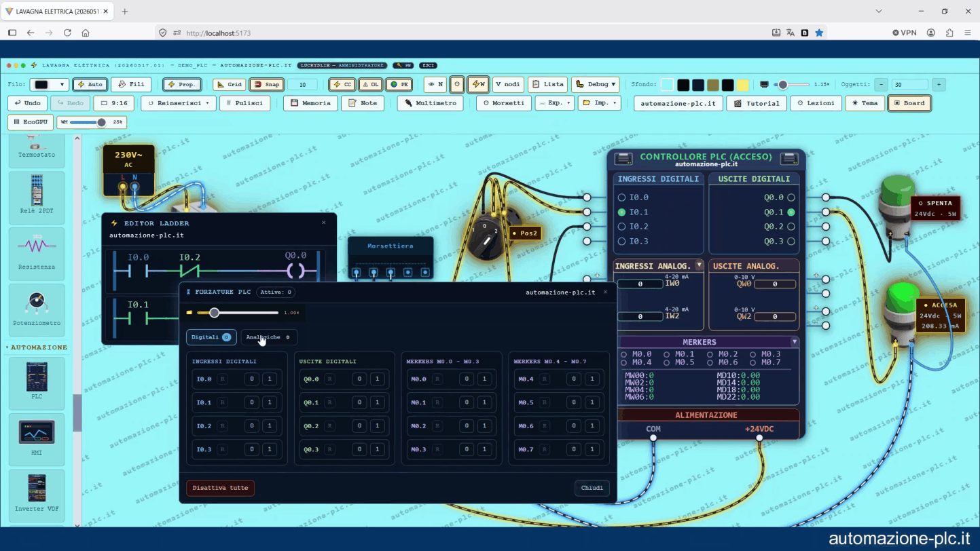The image size is (980, 551).
Task: Click Chiudi in Forzature PLC dialog
Action: point(592,488)
